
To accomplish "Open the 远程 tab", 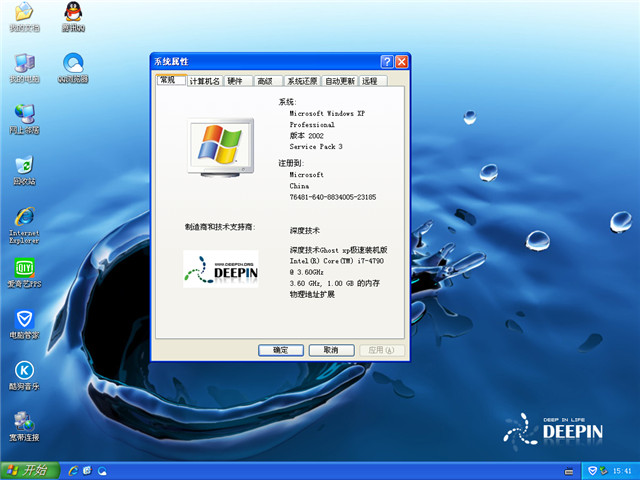I will [370, 81].
